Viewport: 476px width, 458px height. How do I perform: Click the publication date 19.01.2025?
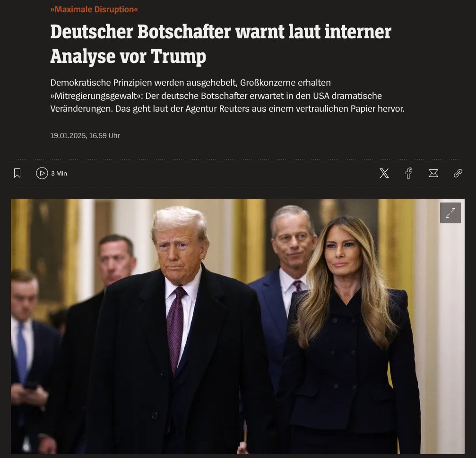tap(68, 135)
